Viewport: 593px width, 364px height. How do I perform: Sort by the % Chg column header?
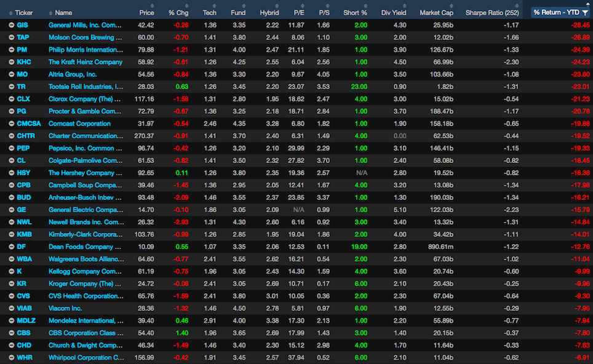click(x=178, y=13)
